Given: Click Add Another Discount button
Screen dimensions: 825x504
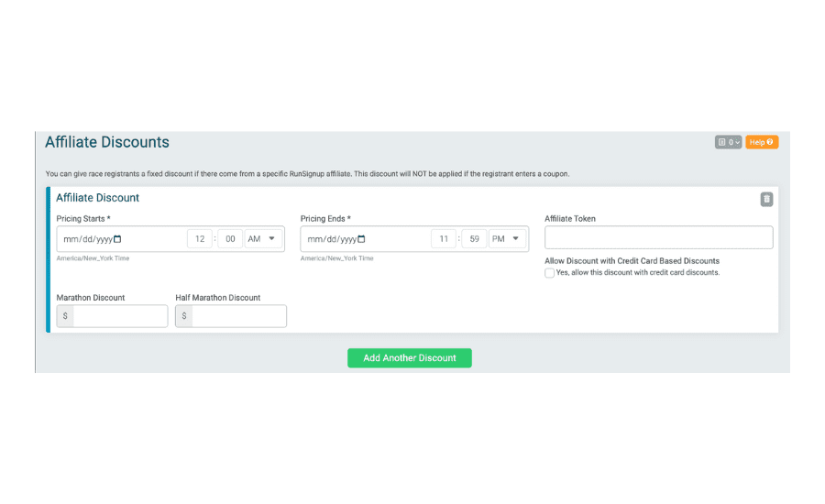Looking at the screenshot, I should pyautogui.click(x=410, y=357).
